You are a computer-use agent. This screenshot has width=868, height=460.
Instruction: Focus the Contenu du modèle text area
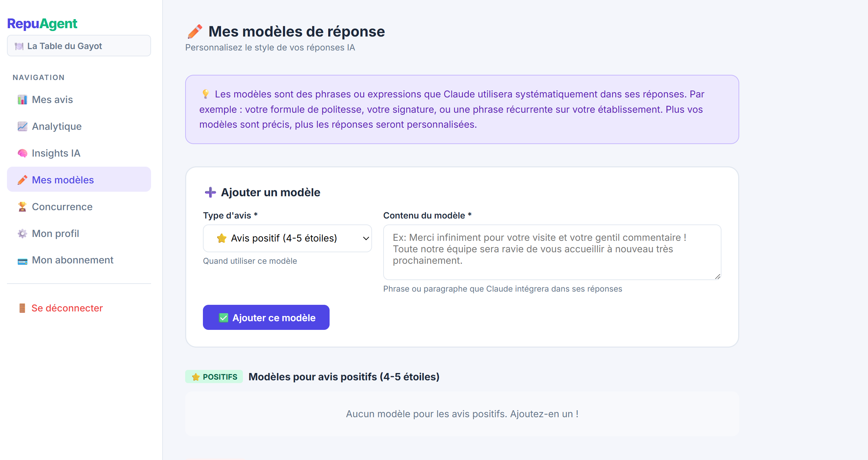(552, 252)
